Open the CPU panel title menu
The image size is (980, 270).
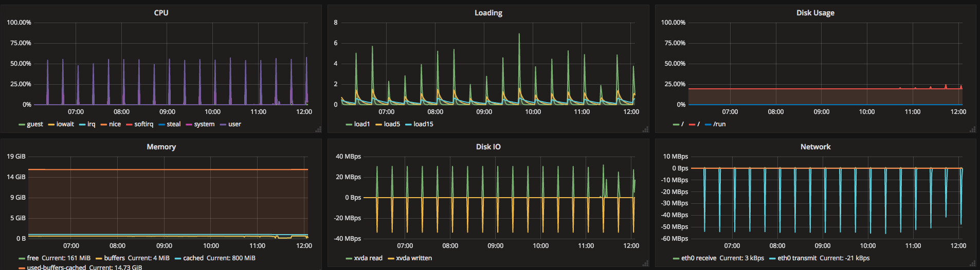(161, 13)
